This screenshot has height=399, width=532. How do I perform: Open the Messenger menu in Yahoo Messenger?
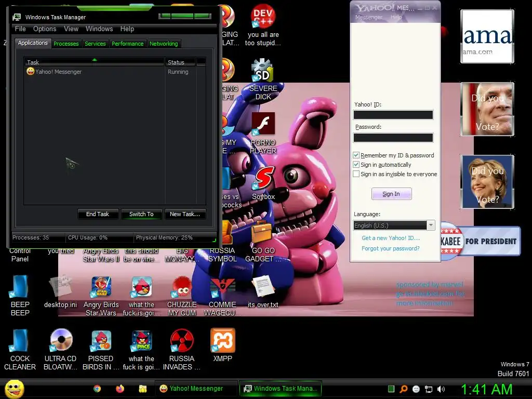(x=368, y=17)
